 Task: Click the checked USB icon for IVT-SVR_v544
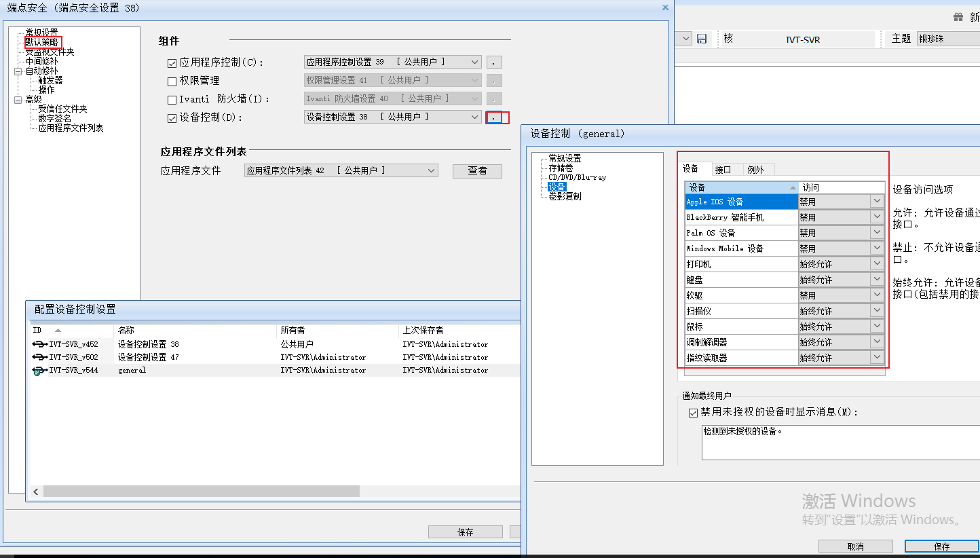(39, 371)
